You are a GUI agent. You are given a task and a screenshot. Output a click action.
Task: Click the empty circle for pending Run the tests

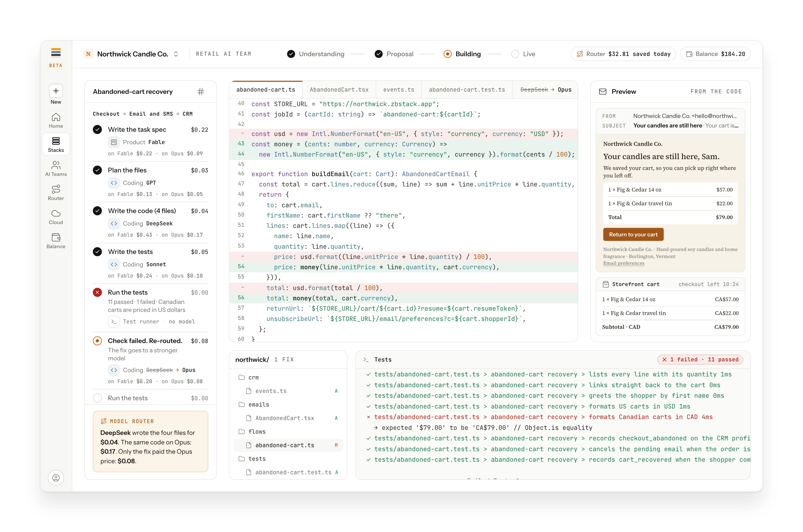pyautogui.click(x=97, y=398)
